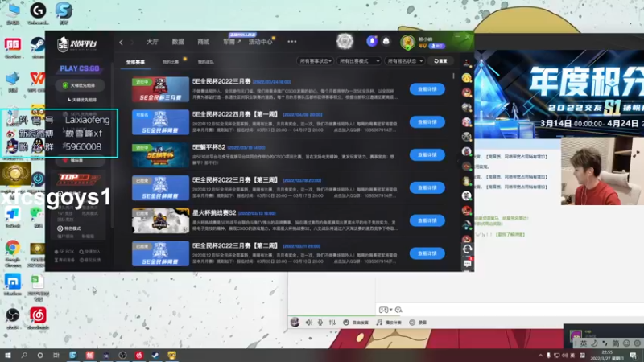Open the 活动中心 activity center
The height and width of the screenshot is (362, 644).
(x=260, y=42)
